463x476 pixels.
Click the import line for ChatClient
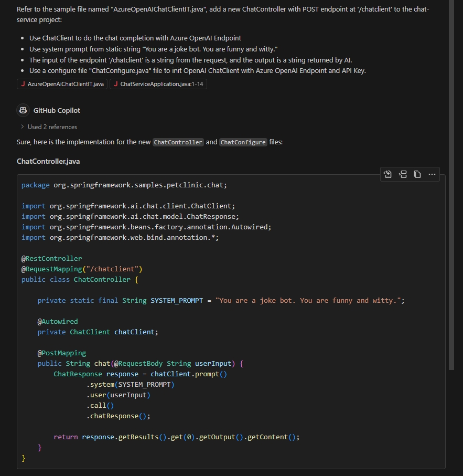pos(128,206)
